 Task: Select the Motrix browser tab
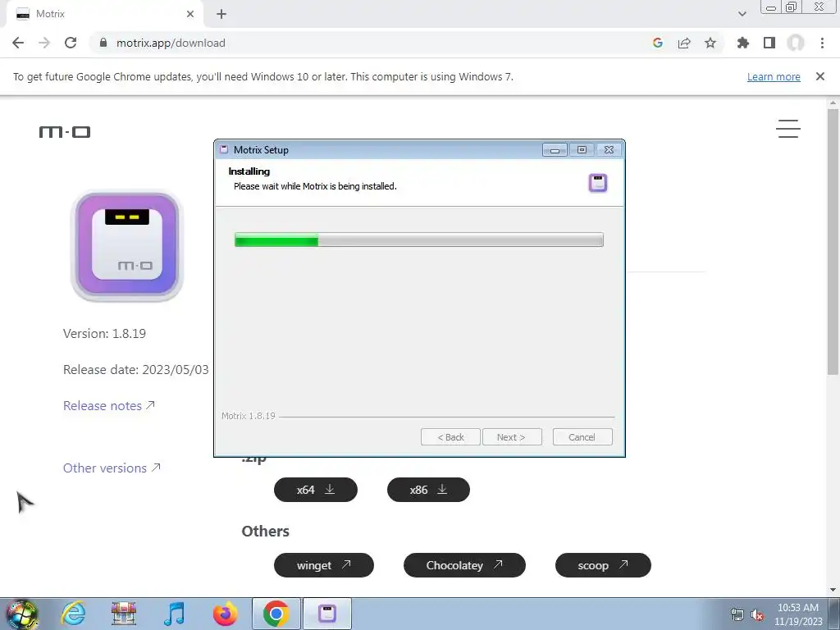[104, 14]
